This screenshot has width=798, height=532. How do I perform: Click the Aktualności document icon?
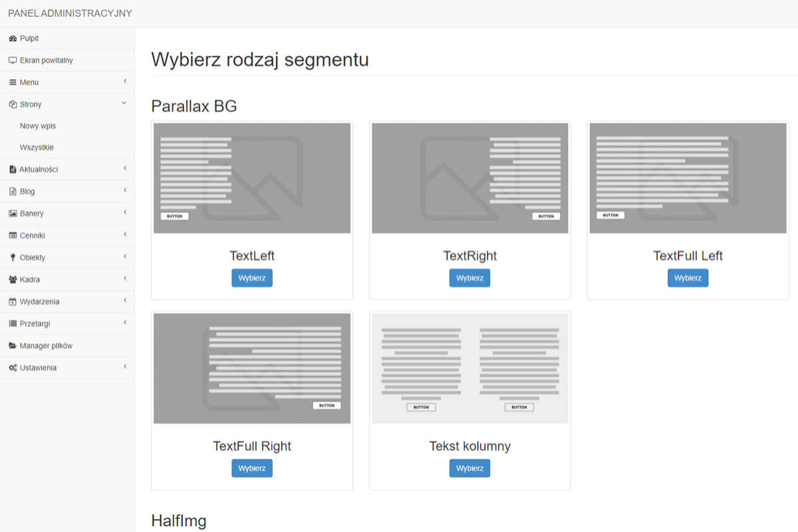[x=13, y=170]
